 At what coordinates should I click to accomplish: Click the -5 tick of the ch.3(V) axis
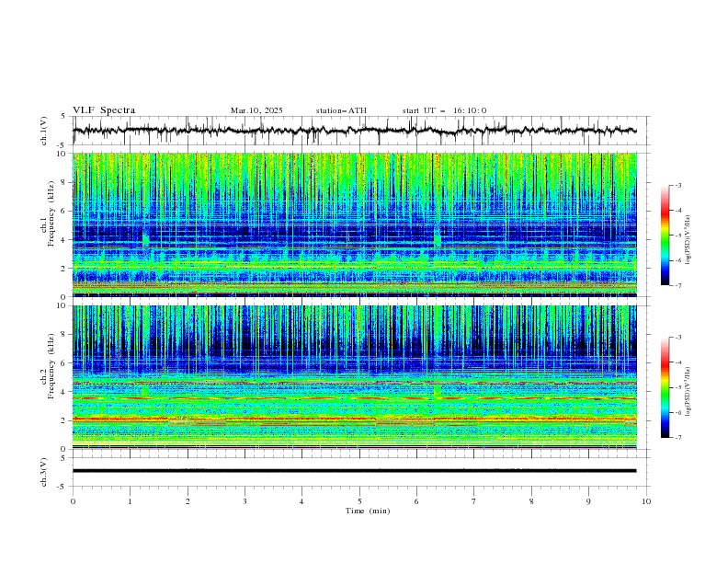tap(63, 487)
